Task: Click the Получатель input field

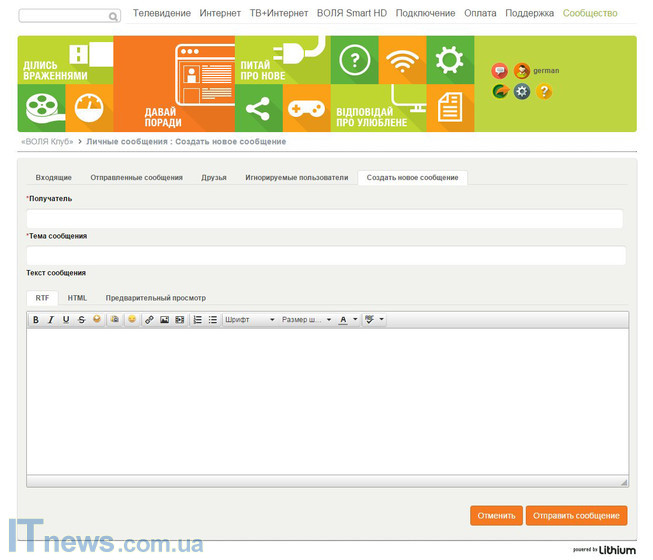Action: 325,218
